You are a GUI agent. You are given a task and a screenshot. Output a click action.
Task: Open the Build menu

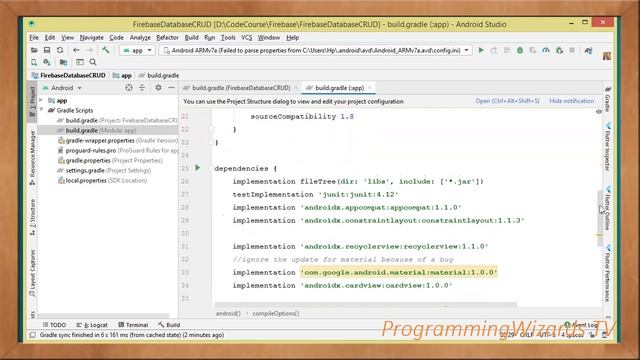point(191,38)
